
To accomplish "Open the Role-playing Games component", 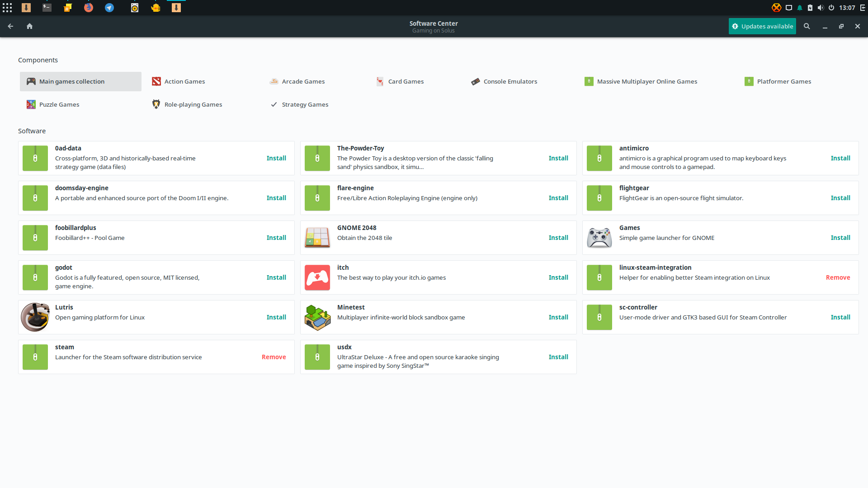I will click(187, 104).
